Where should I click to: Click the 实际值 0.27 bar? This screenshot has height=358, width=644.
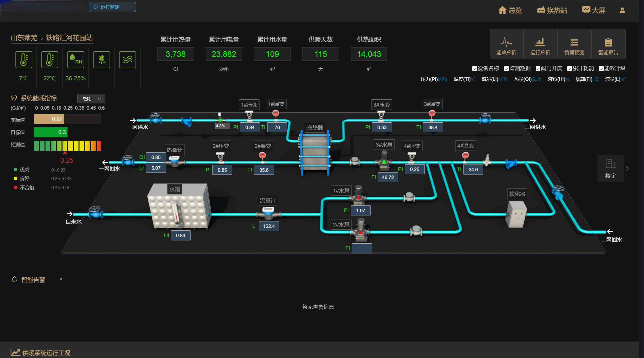click(x=49, y=119)
